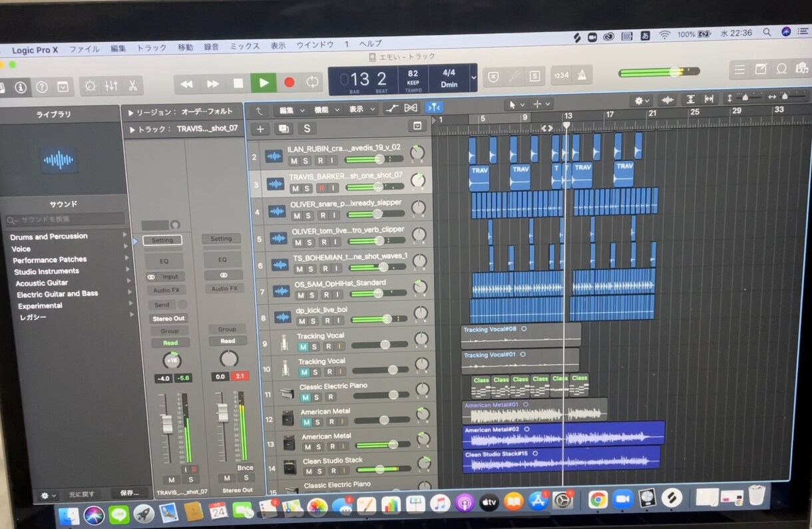This screenshot has height=529, width=812.
Task: Toggle the metronome click icon
Action: point(582,75)
